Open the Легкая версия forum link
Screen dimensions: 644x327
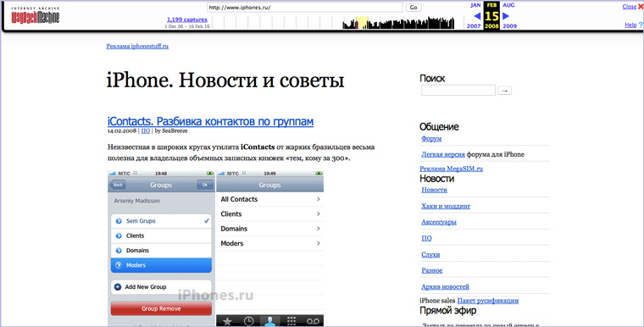pos(443,154)
